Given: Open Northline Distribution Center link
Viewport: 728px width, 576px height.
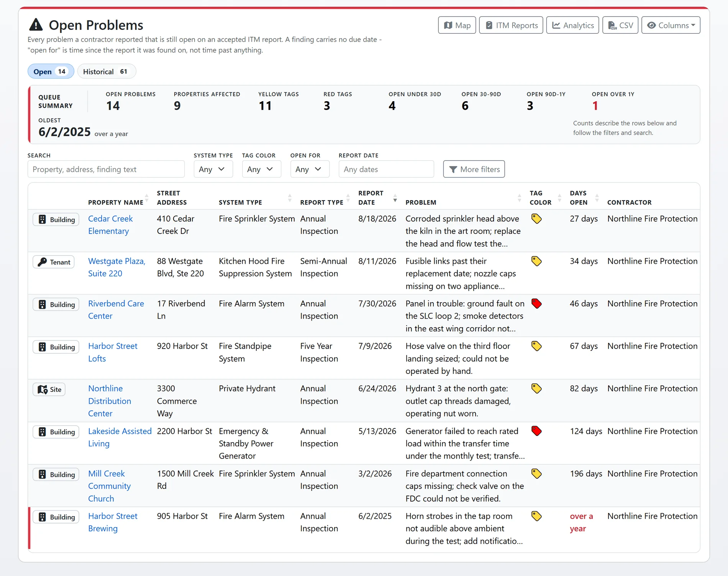Looking at the screenshot, I should click(x=110, y=401).
